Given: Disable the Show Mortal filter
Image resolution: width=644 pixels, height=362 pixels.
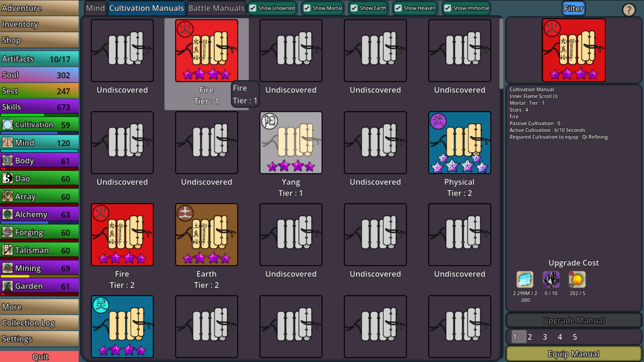Looking at the screenshot, I should pos(307,8).
